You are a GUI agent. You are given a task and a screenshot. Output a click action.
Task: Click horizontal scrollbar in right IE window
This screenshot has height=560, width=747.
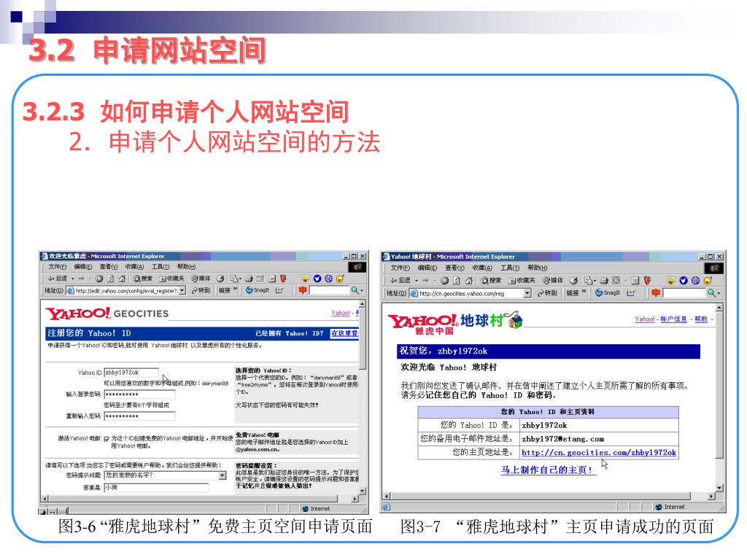549,496
